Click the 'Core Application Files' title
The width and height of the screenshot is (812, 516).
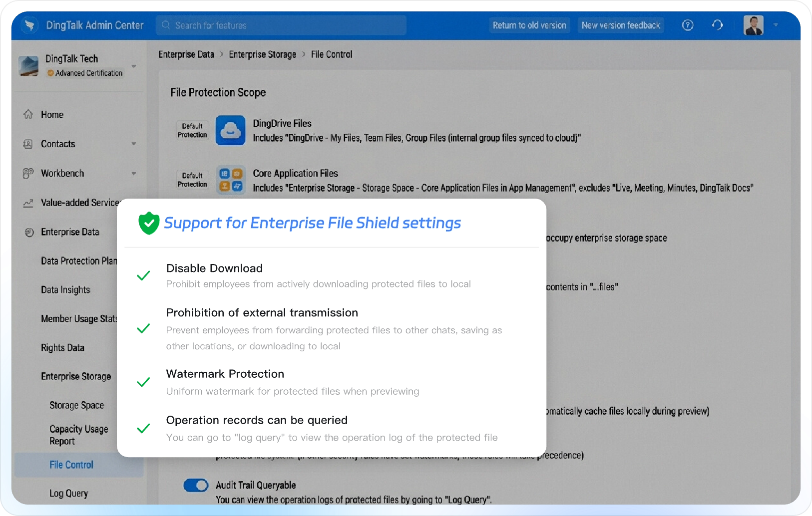(296, 173)
